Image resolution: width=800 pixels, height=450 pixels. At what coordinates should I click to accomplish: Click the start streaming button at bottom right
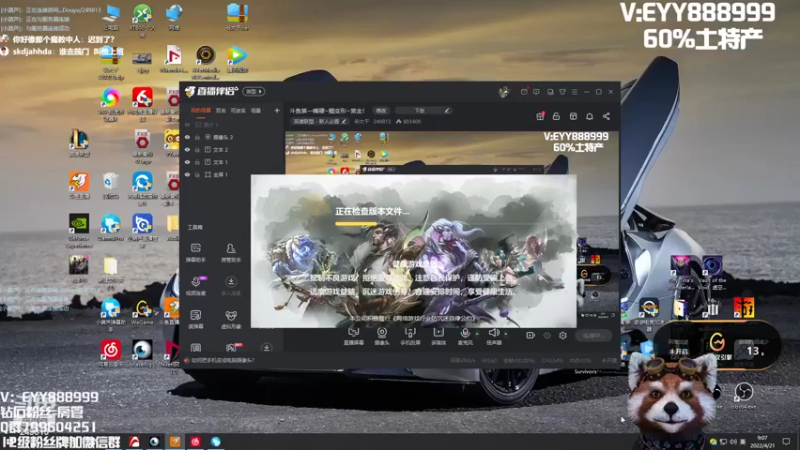coord(593,336)
